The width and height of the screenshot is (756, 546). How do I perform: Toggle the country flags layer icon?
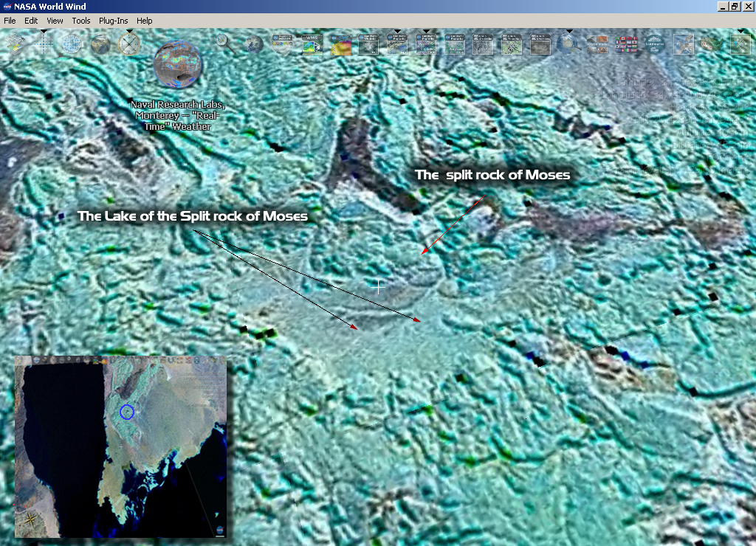click(x=626, y=44)
